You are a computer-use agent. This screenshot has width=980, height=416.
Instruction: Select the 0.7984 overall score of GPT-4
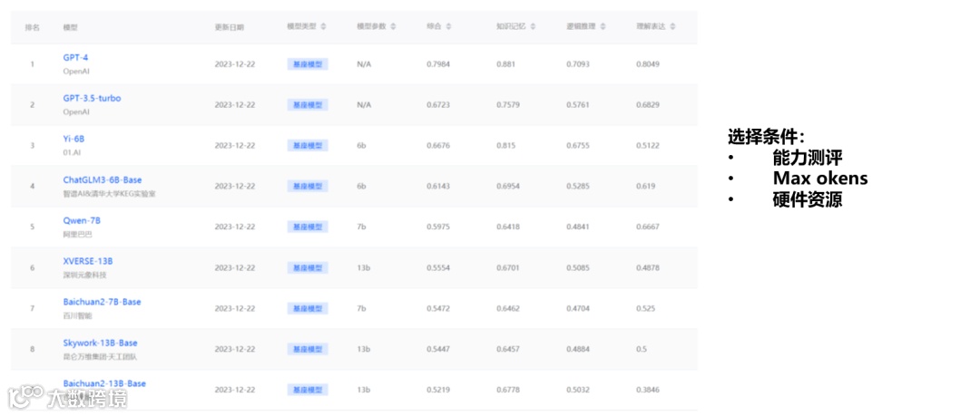point(438,64)
